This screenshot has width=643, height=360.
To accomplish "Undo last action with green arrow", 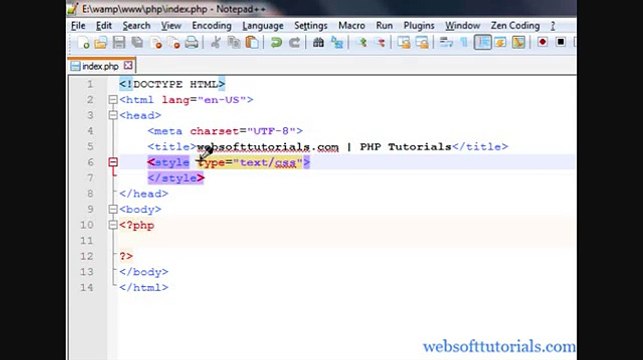I will tap(276, 42).
